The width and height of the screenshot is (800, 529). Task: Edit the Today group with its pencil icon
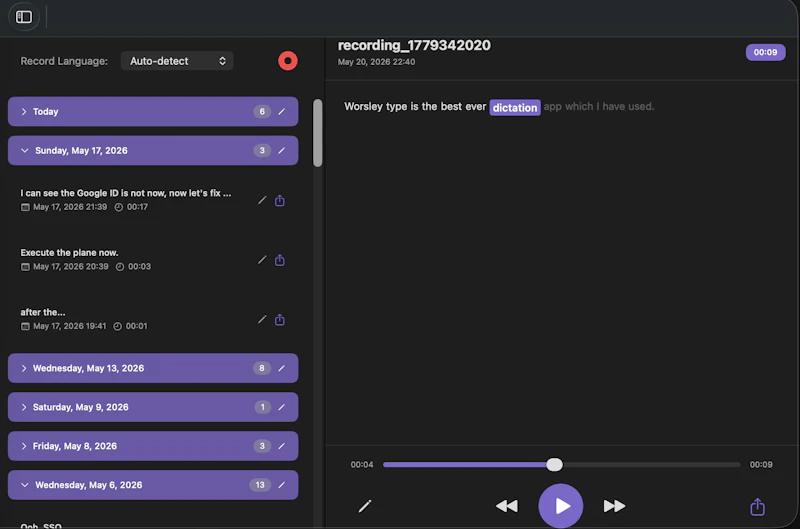click(x=282, y=111)
